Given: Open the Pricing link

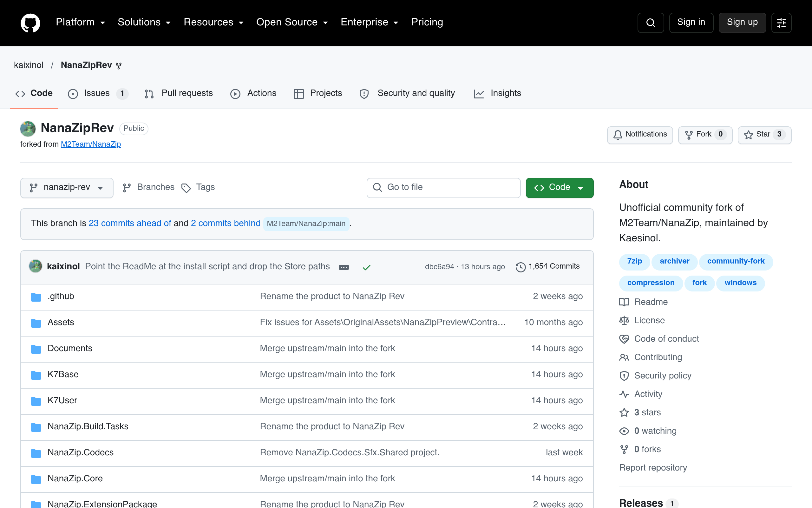Looking at the screenshot, I should pyautogui.click(x=427, y=22).
